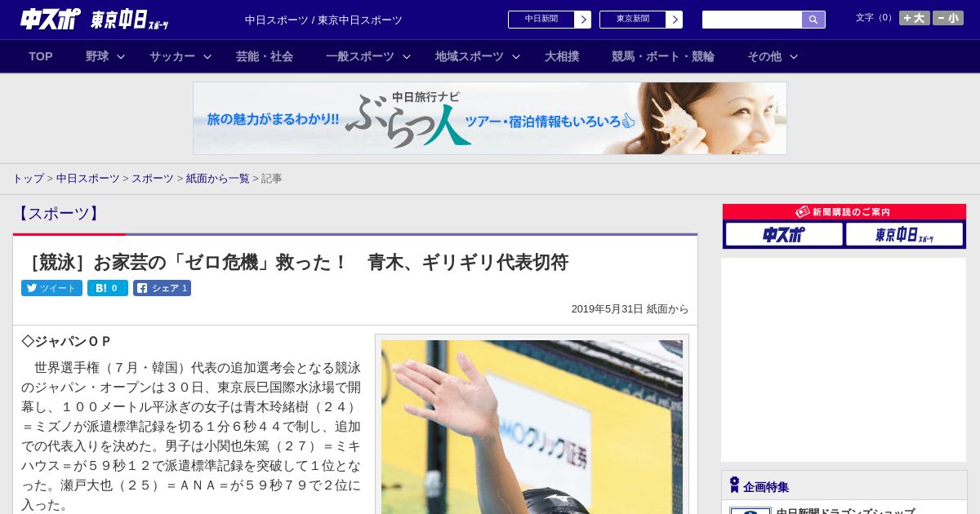The image size is (980, 514).
Task: Click the article headline 競泳 お家芸
Action: [x=295, y=262]
